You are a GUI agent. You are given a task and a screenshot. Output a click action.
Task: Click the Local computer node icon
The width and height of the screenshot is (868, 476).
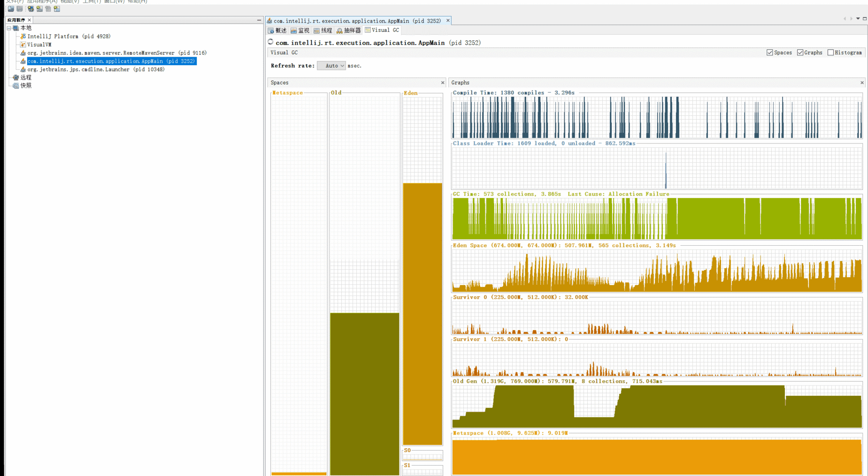tap(16, 28)
